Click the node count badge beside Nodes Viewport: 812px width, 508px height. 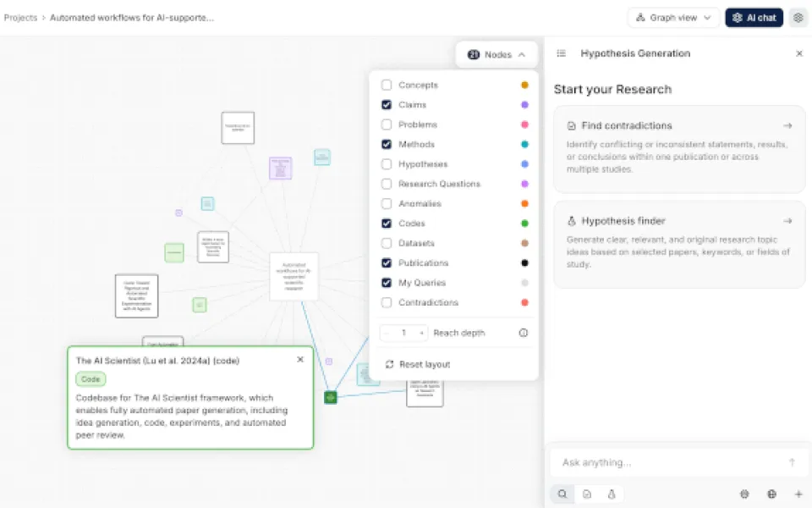tap(474, 54)
